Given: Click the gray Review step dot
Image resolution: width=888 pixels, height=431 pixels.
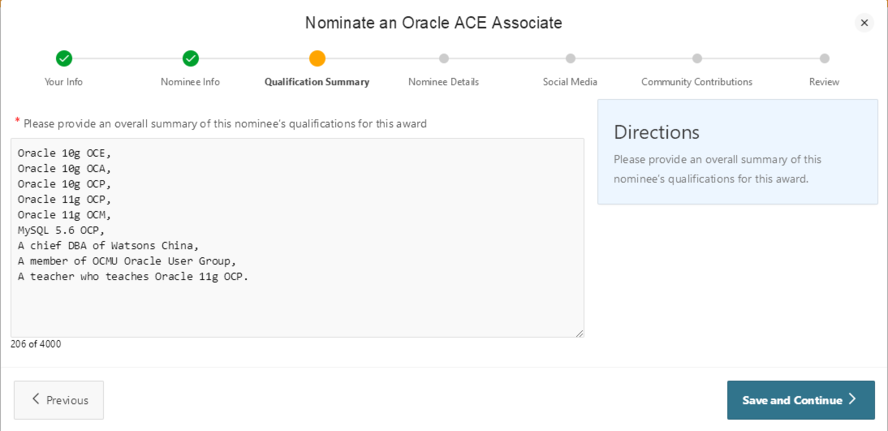Looking at the screenshot, I should tap(824, 58).
